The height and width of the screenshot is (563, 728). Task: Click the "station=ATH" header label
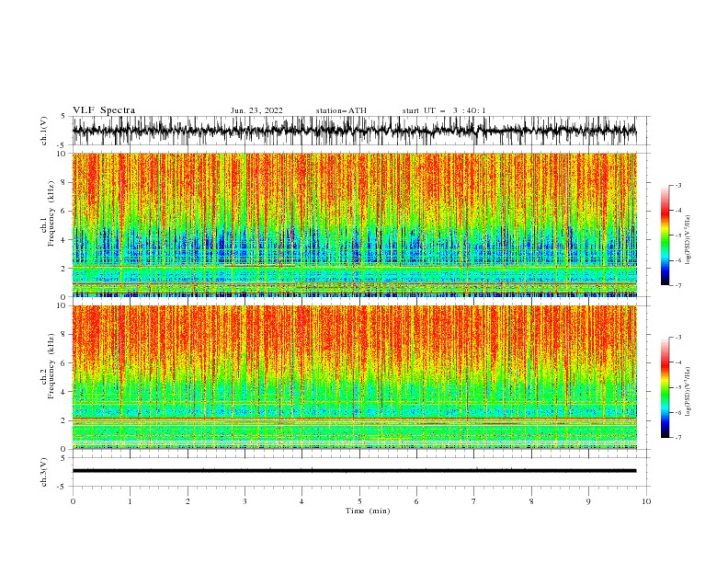[x=341, y=110]
